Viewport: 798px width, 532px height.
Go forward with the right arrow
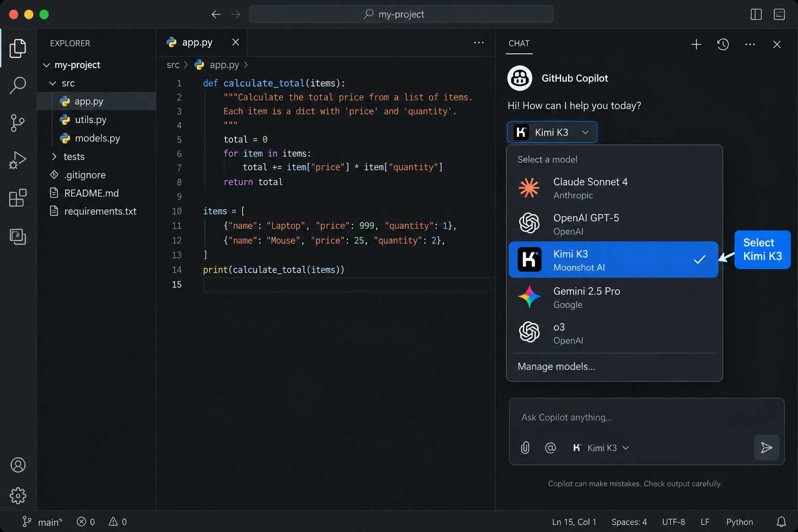[236, 15]
